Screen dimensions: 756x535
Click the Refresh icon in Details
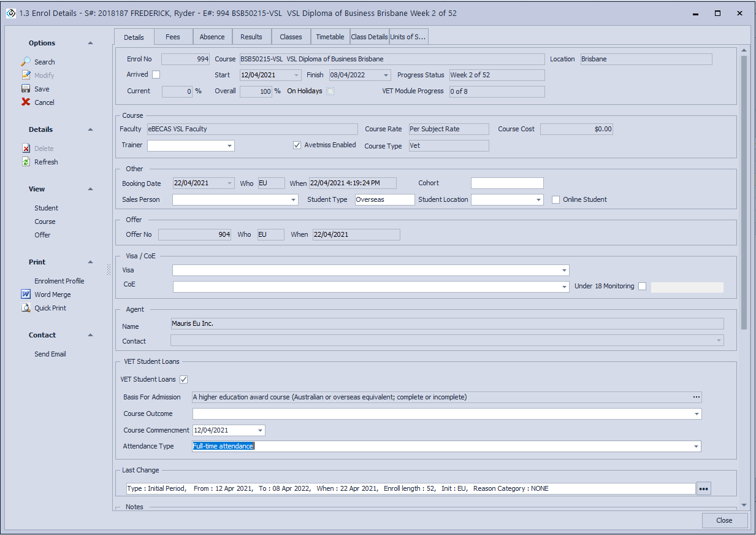[26, 162]
